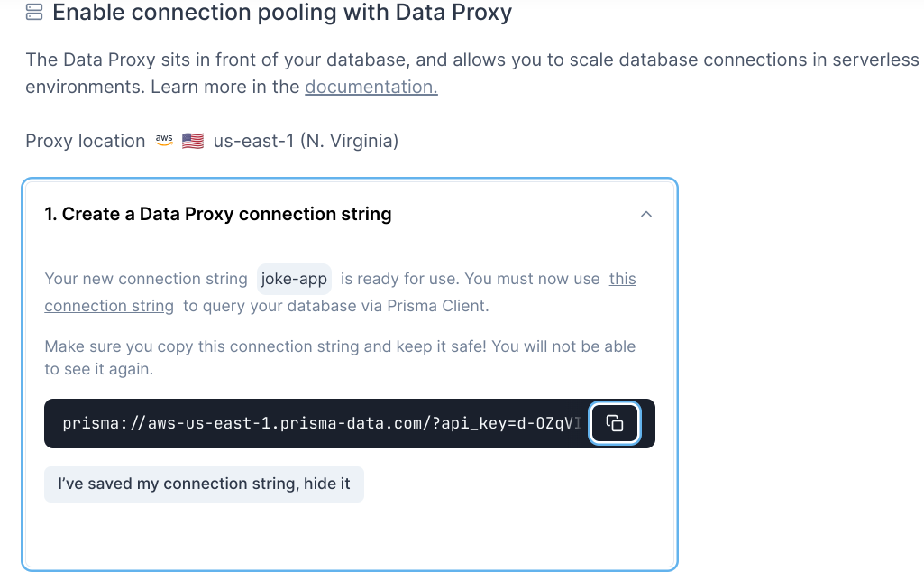Click the 'Proxy location' label

(86, 141)
